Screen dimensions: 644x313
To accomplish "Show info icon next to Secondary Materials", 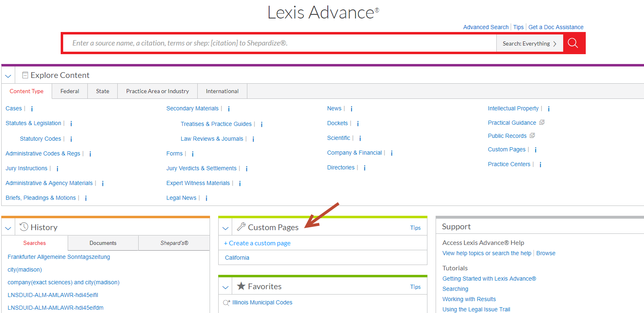I will click(x=229, y=109).
